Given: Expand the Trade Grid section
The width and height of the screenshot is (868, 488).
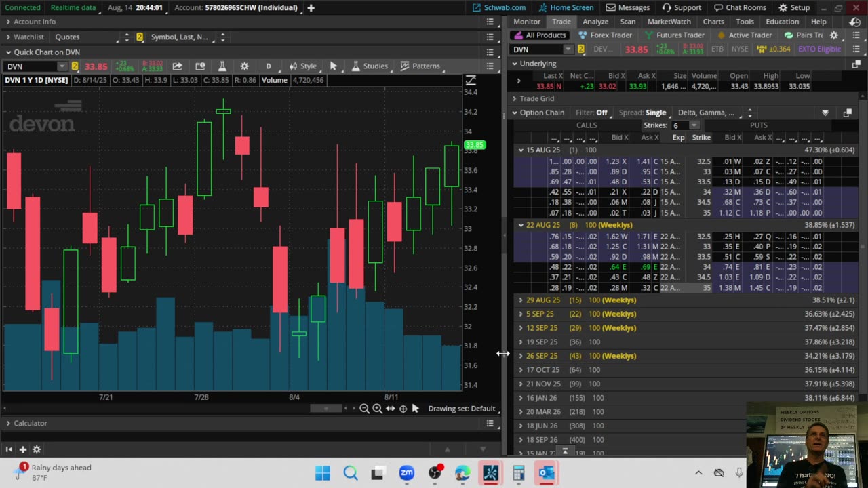Looking at the screenshot, I should pos(515,98).
